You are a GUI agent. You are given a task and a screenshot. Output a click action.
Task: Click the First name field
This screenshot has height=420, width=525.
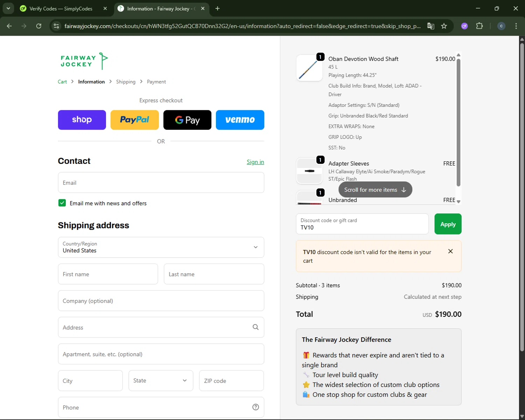tap(108, 274)
